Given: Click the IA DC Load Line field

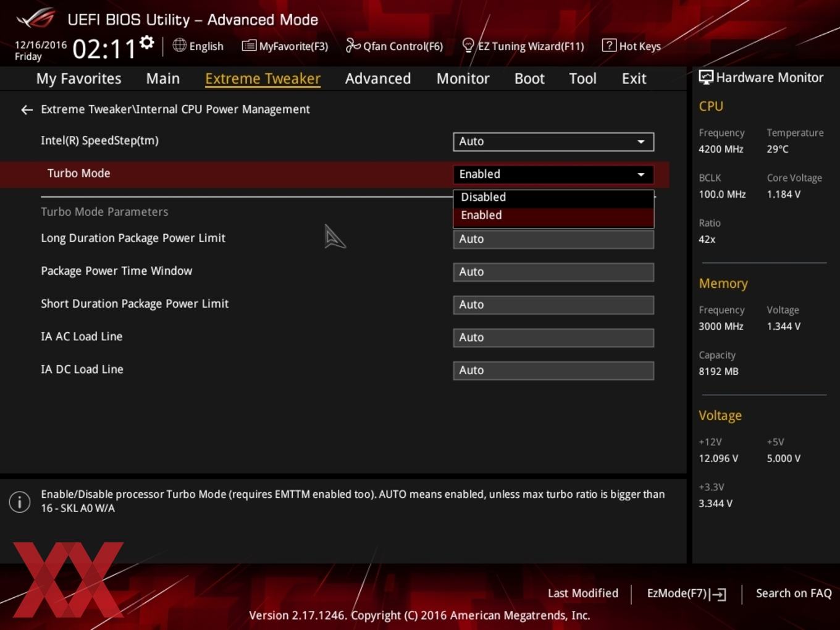Looking at the screenshot, I should pyautogui.click(x=553, y=370).
